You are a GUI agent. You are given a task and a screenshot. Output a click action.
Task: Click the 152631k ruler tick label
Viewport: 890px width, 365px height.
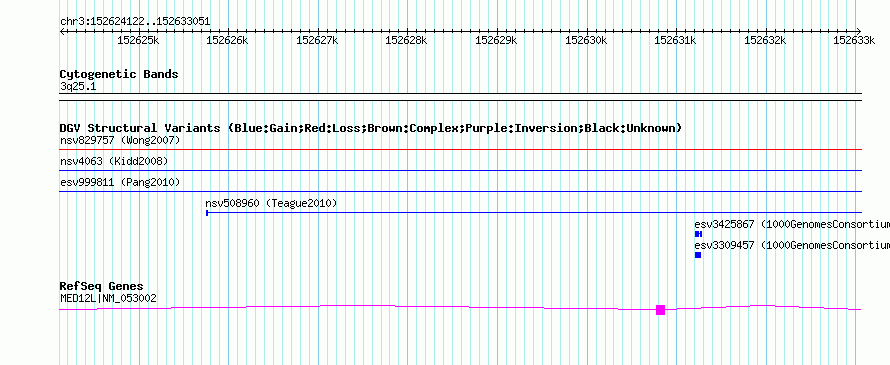[x=675, y=40]
